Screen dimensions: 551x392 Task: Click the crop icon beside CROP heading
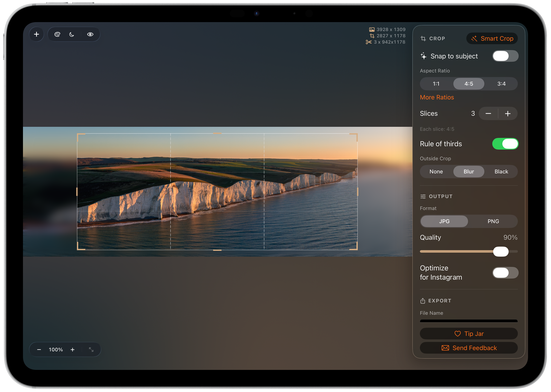(x=423, y=39)
